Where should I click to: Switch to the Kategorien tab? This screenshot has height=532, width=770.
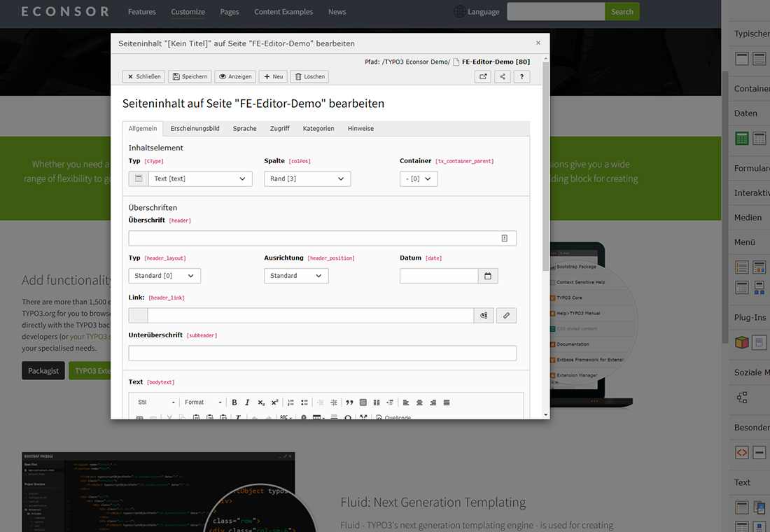(318, 129)
